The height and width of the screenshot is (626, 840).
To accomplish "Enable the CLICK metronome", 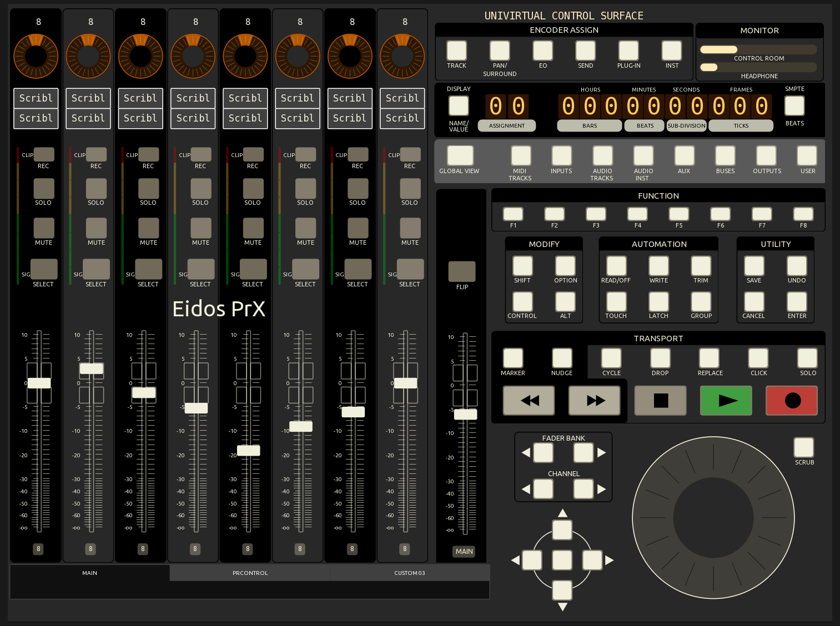I will 758,358.
